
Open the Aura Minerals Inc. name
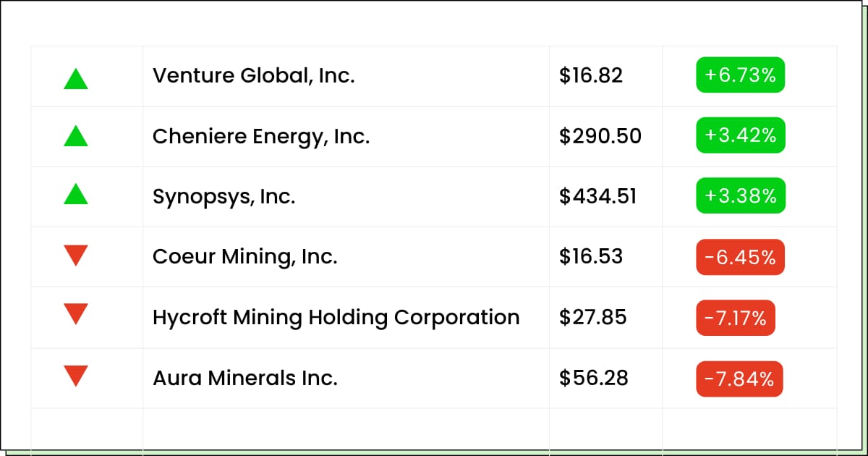click(x=244, y=378)
